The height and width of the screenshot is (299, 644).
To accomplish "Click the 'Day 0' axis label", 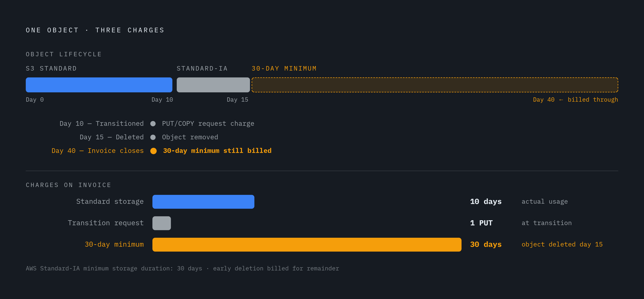I will pos(35,100).
